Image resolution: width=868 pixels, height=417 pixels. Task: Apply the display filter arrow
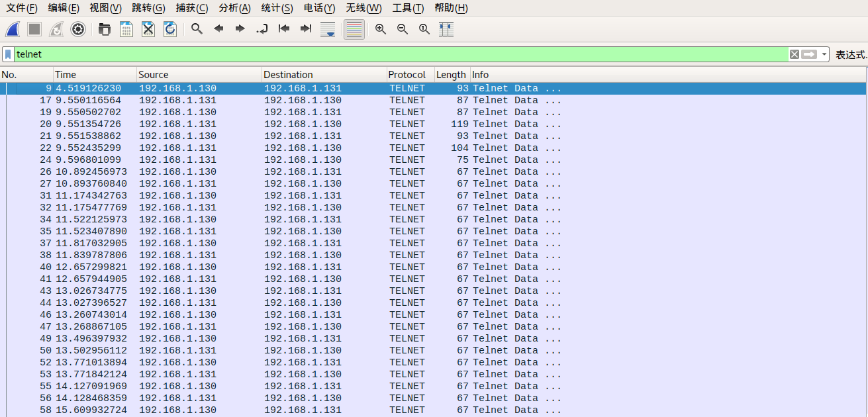[809, 54]
